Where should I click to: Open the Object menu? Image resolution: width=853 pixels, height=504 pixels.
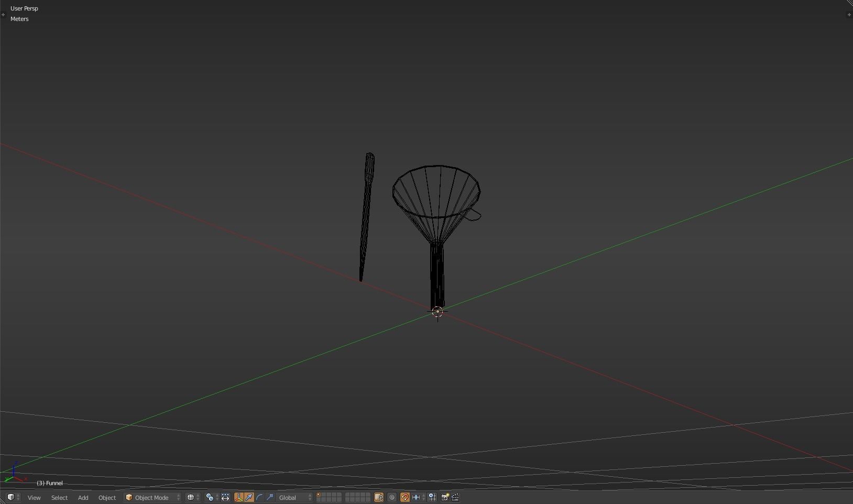tap(107, 498)
